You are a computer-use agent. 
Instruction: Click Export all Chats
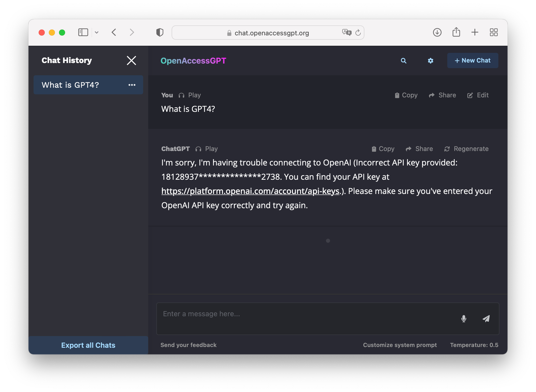(x=88, y=345)
